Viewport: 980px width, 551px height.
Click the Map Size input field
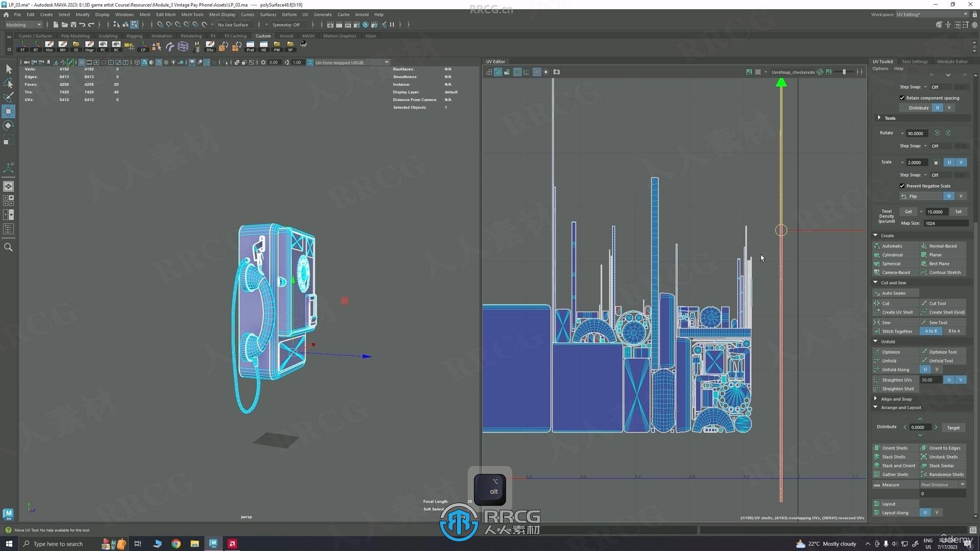pos(946,223)
